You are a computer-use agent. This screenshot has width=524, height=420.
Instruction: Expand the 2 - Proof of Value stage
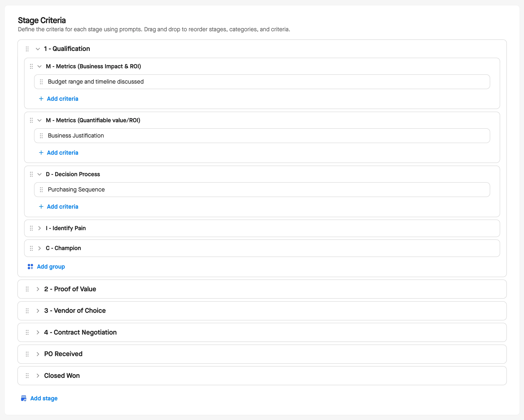tap(38, 289)
